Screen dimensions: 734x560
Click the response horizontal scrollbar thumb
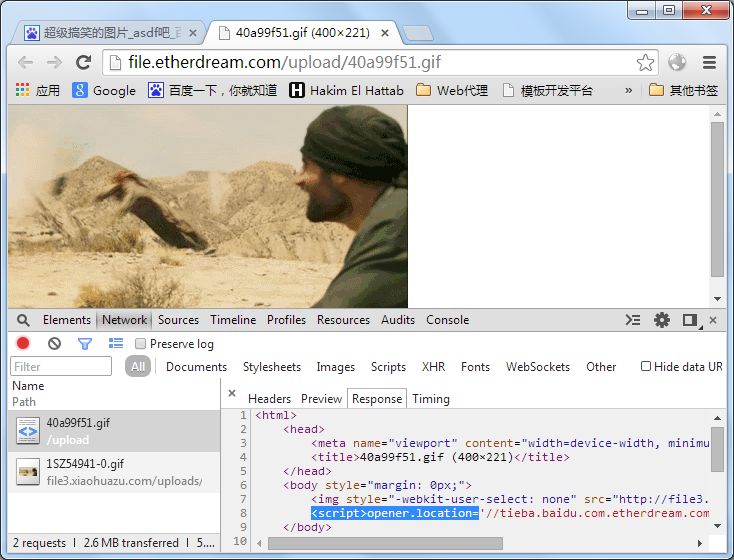pyautogui.click(x=385, y=544)
